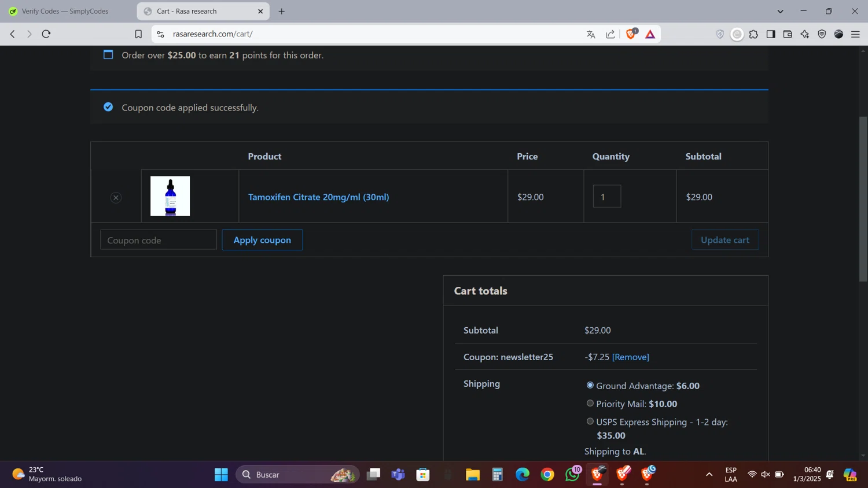Open Microsoft Store from taskbar

423,475
